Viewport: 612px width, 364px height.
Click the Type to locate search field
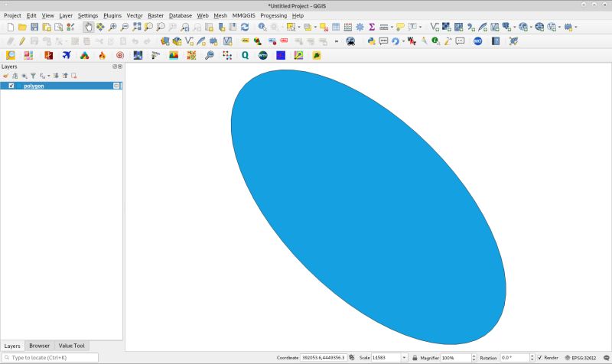[x=50, y=358]
